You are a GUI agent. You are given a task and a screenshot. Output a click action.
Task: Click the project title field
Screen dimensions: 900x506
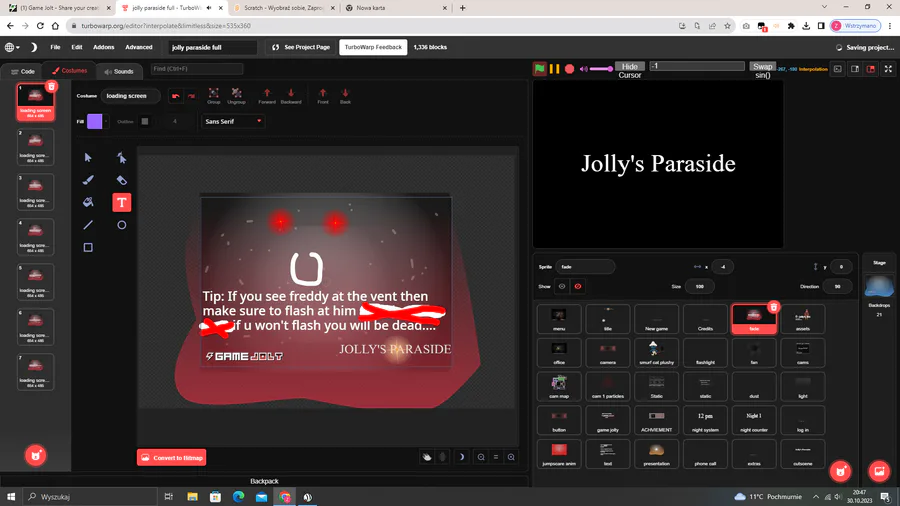click(212, 47)
